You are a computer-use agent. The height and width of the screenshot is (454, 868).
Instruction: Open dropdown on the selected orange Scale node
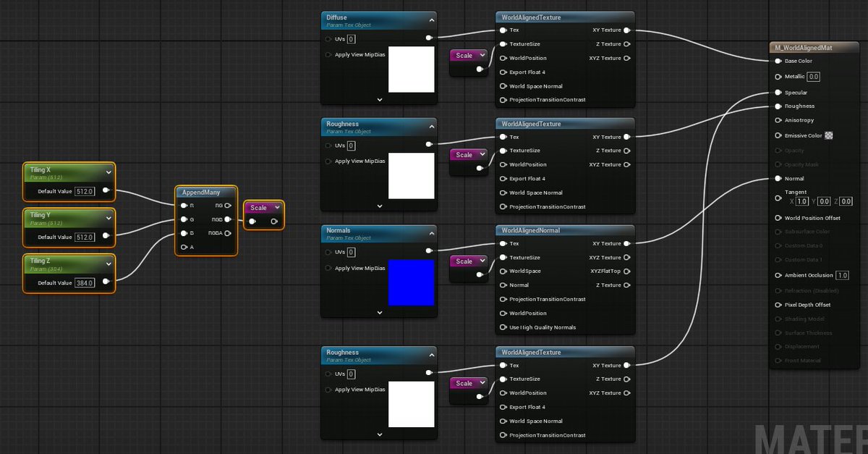coord(276,208)
